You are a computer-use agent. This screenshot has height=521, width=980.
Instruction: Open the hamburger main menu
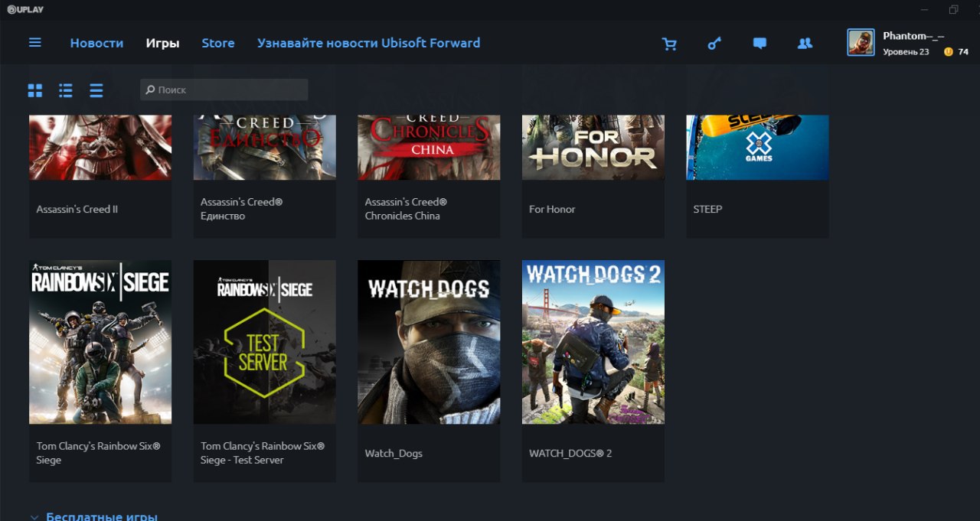[x=35, y=43]
